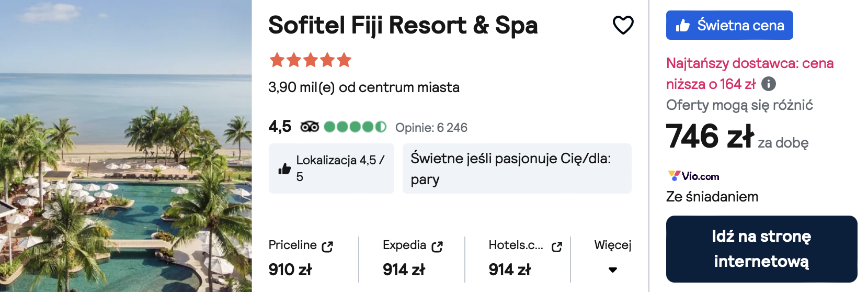
Task: Open the Więcej label for more offers
Action: (613, 245)
